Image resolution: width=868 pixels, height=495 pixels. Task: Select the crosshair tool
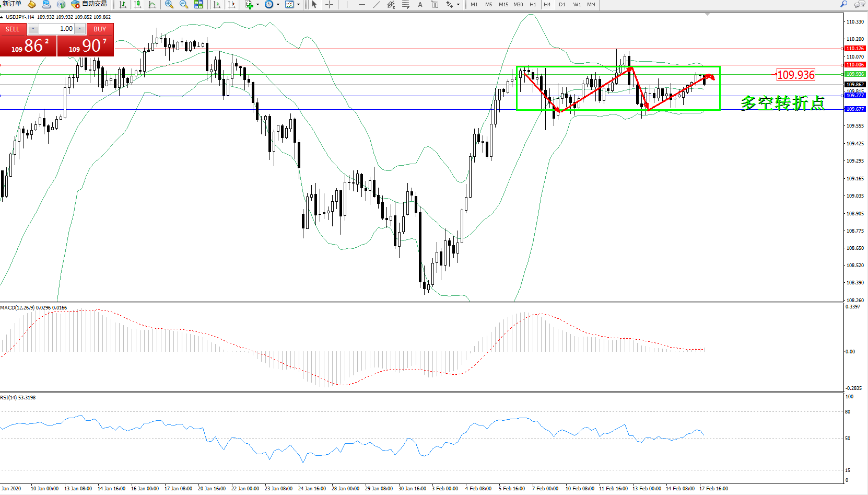330,4
